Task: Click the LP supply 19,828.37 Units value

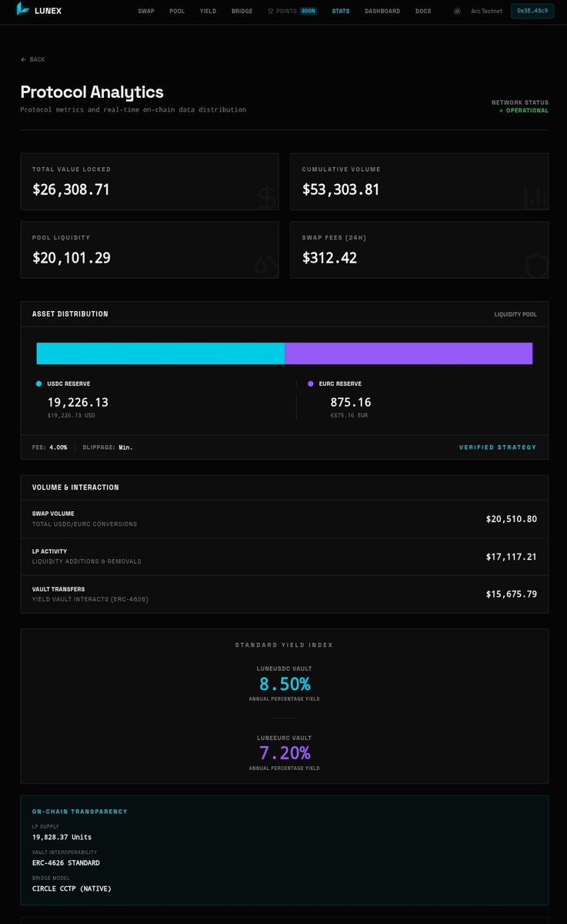Action: tap(62, 837)
